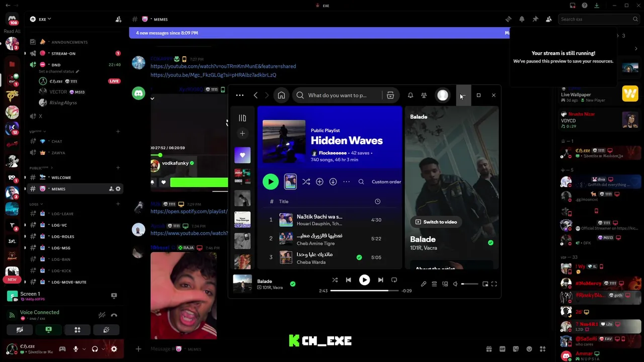This screenshot has width=644, height=362.
Task: Open Liked Songs heart tile in Spotify
Action: (243, 155)
